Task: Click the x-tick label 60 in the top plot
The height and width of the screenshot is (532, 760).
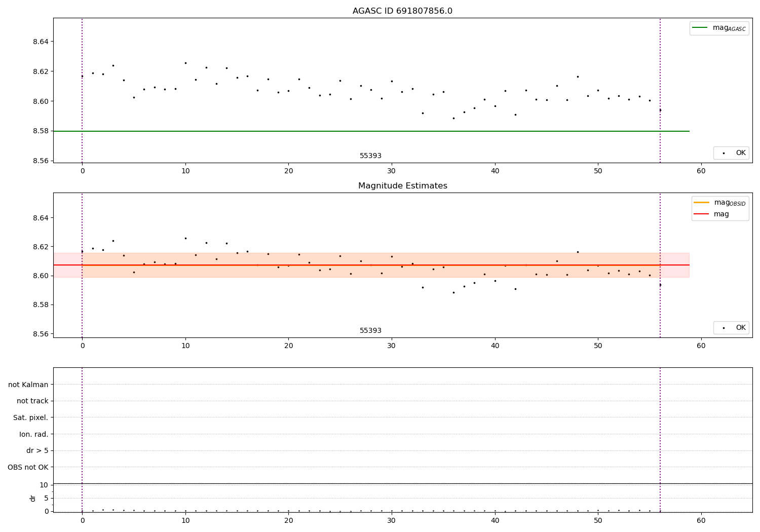Action: pos(701,171)
